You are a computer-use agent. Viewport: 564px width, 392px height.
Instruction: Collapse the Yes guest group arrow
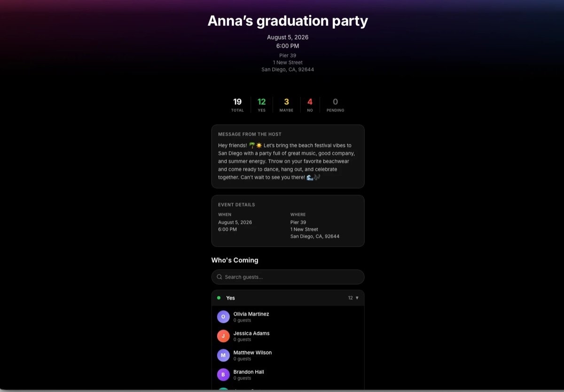tap(357, 298)
